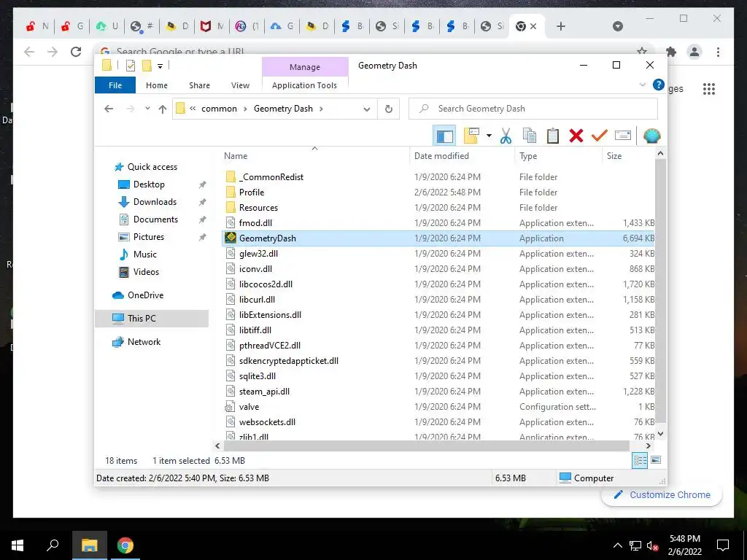Click the red X Delete icon
The width and height of the screenshot is (747, 560).
click(x=576, y=136)
